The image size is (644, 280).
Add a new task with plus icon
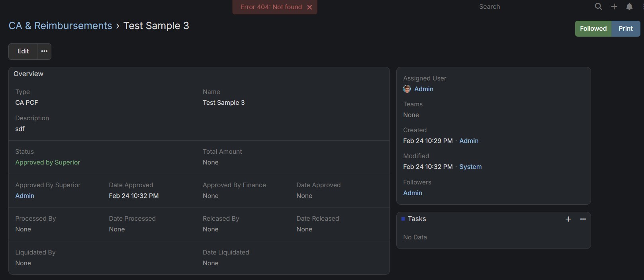click(x=568, y=219)
